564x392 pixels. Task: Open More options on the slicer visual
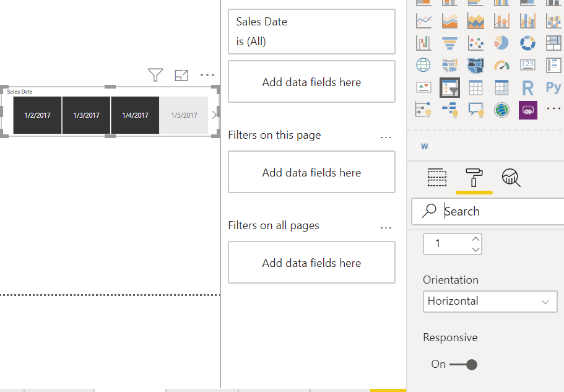207,75
